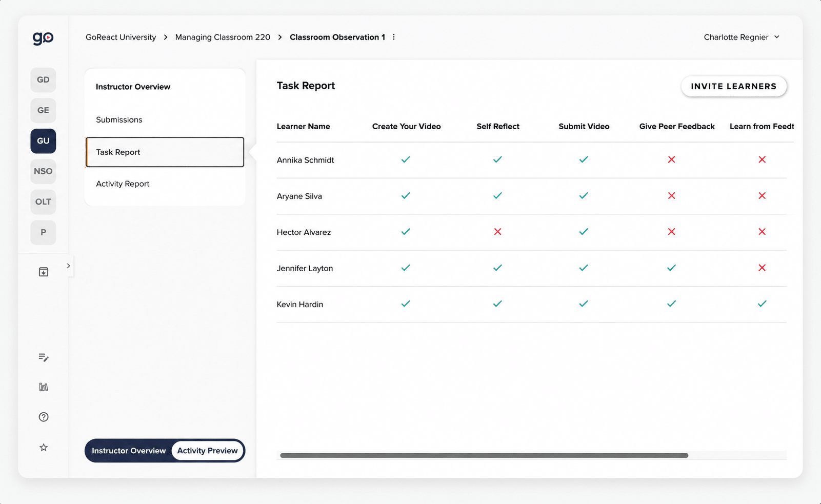Select learner Hector Alvarez

[304, 232]
